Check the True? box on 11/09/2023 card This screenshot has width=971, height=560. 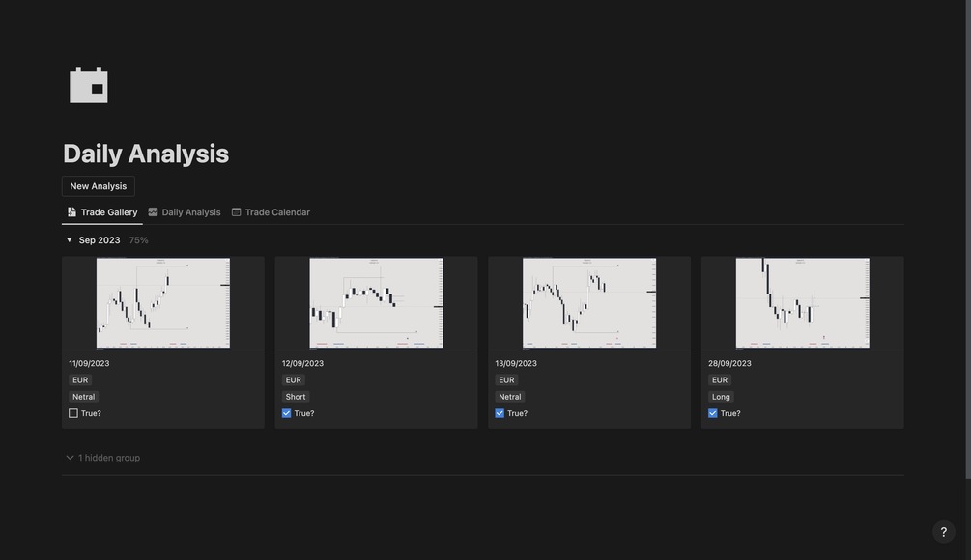click(73, 413)
